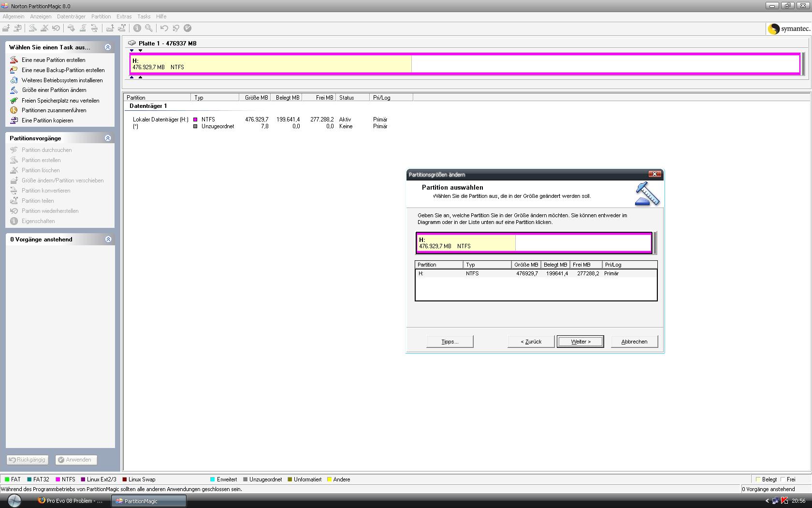812x508 pixels.
Task: Click the magnifier toolbar icon
Action: [149, 28]
